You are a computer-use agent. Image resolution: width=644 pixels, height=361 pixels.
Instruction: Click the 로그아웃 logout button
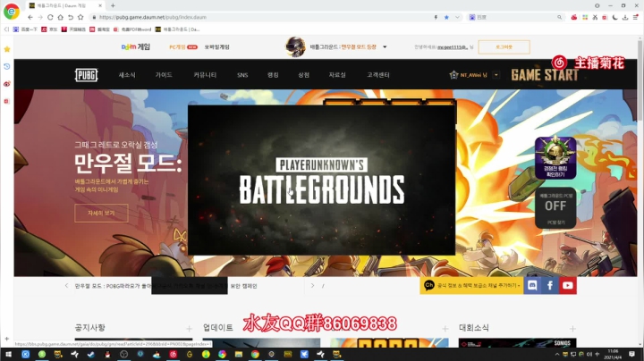[x=504, y=46]
